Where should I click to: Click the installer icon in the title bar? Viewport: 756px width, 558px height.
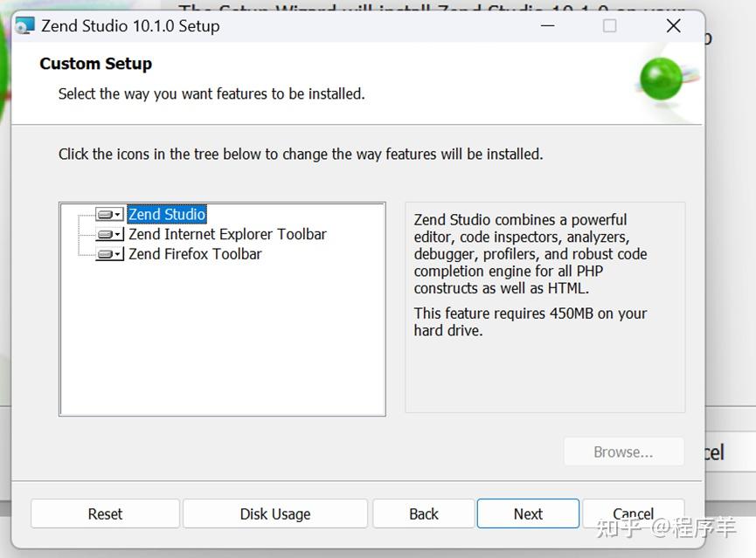pyautogui.click(x=24, y=25)
